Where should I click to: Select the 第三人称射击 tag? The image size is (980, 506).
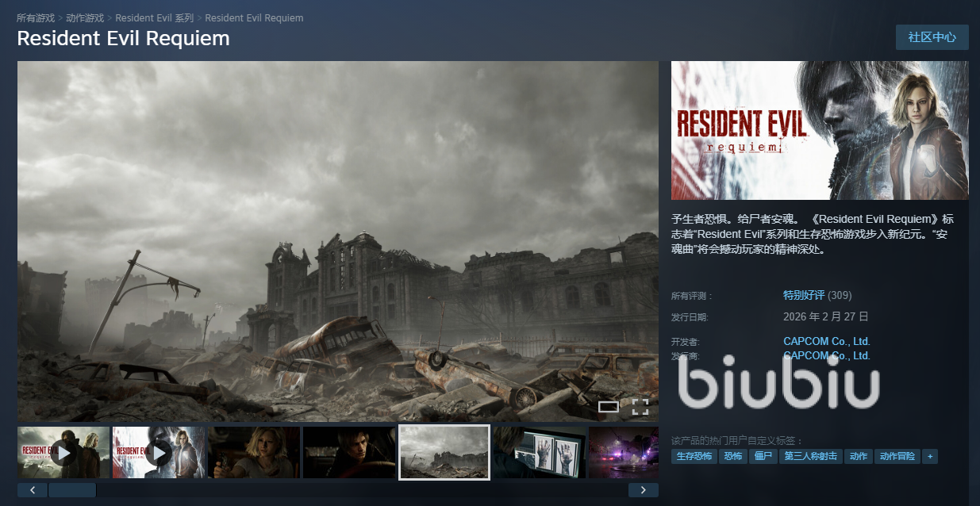coord(810,457)
